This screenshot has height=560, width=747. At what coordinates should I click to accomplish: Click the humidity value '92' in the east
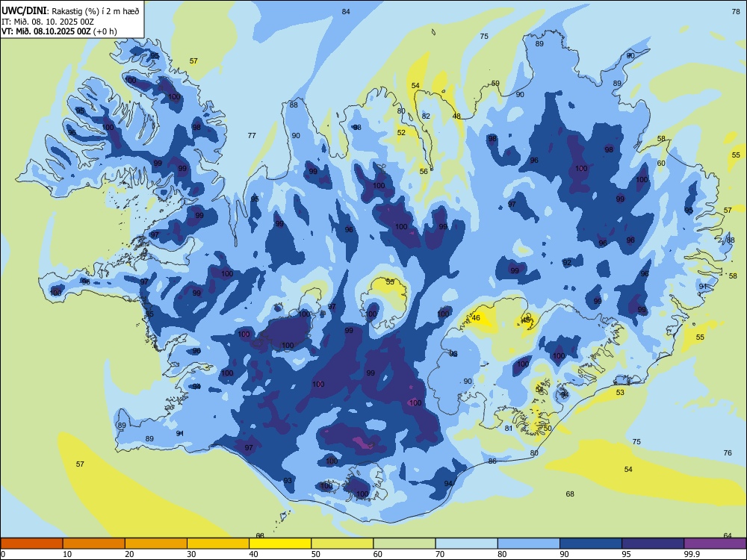click(566, 262)
